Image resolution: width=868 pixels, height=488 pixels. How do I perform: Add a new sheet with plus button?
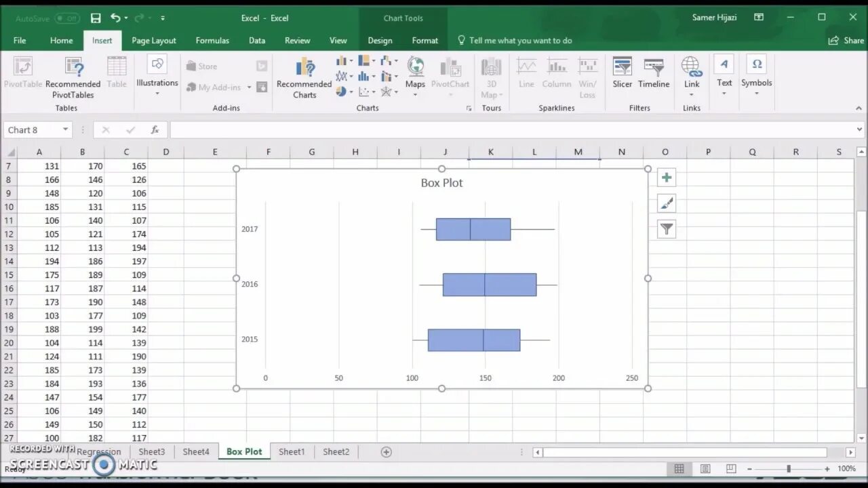pyautogui.click(x=387, y=451)
